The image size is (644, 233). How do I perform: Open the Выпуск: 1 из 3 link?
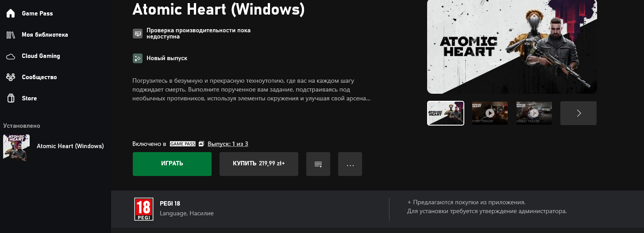228,144
